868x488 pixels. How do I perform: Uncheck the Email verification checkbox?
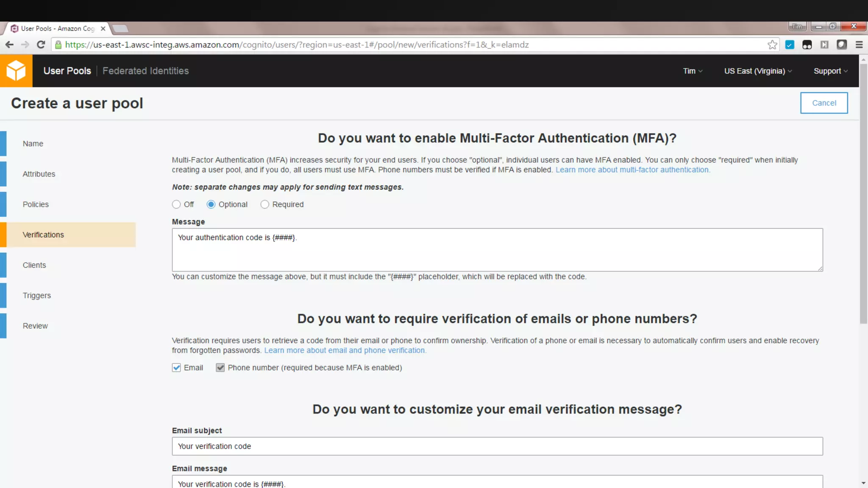pos(176,368)
